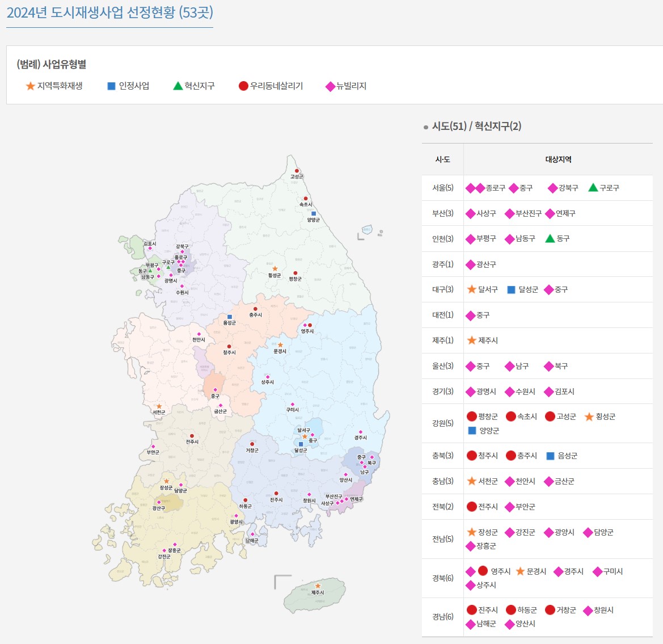Click the 2024년 도시재생사업 선정현황 heading

pos(109,12)
